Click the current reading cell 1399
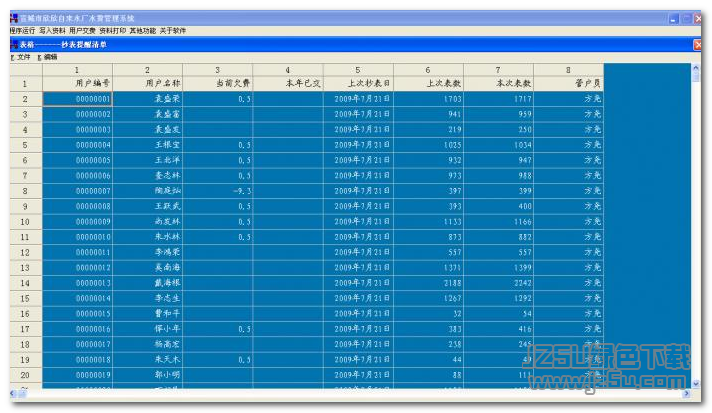This screenshot has height=413, width=712. pyautogui.click(x=499, y=268)
